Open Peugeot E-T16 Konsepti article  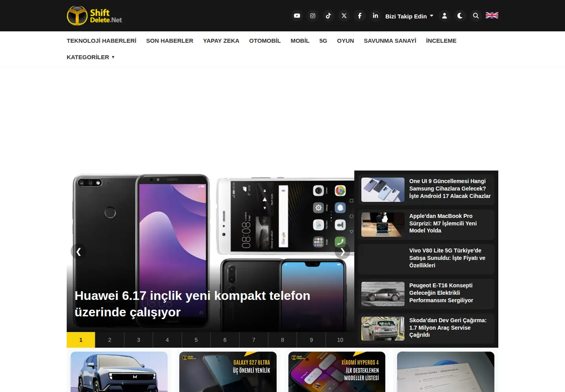(x=441, y=293)
